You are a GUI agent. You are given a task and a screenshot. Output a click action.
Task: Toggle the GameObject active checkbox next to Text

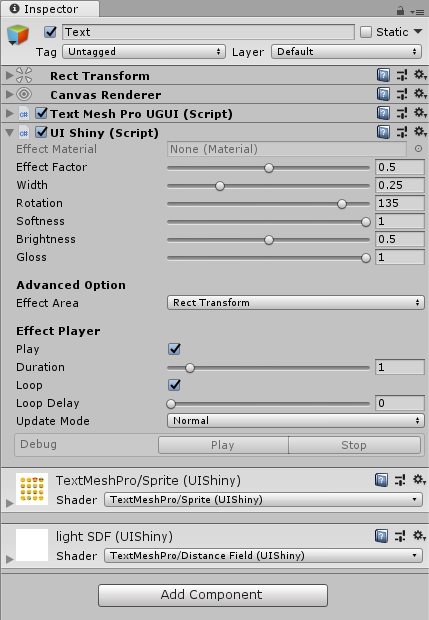pos(51,32)
